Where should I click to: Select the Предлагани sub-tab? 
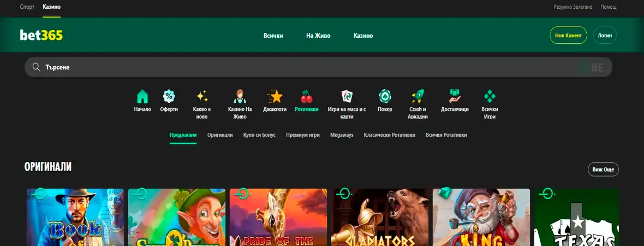tap(183, 135)
